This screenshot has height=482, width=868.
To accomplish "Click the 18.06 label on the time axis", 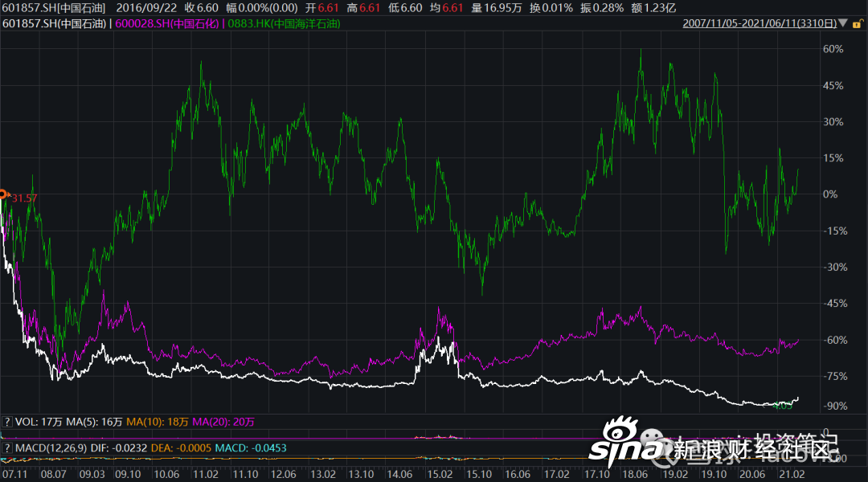I will [635, 474].
